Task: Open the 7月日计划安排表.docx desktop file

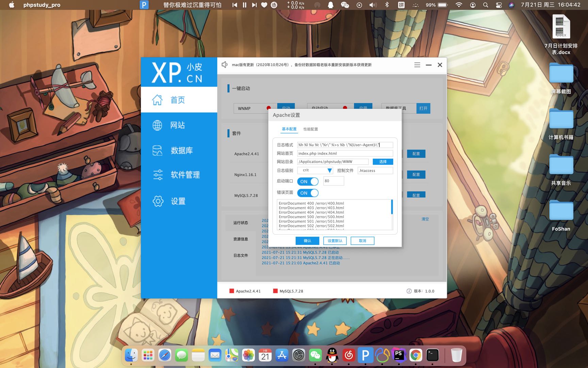Action: (561, 35)
